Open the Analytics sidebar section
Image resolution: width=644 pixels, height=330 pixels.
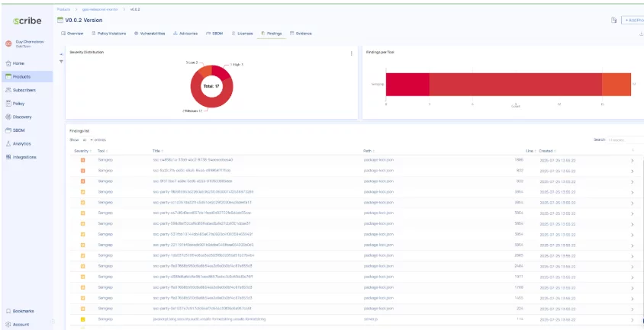(x=18, y=144)
